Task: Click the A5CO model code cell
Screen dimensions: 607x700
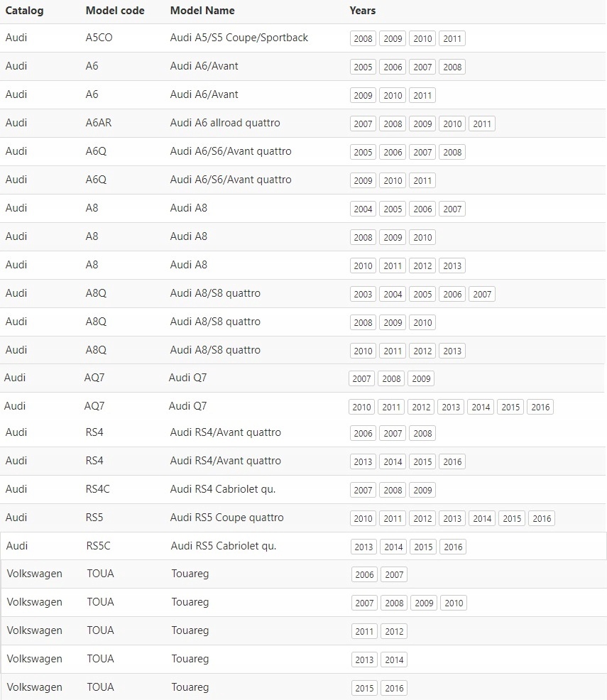Action: click(x=99, y=38)
